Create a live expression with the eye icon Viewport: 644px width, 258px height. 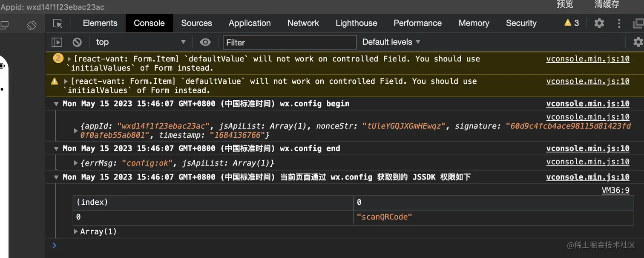pos(205,42)
